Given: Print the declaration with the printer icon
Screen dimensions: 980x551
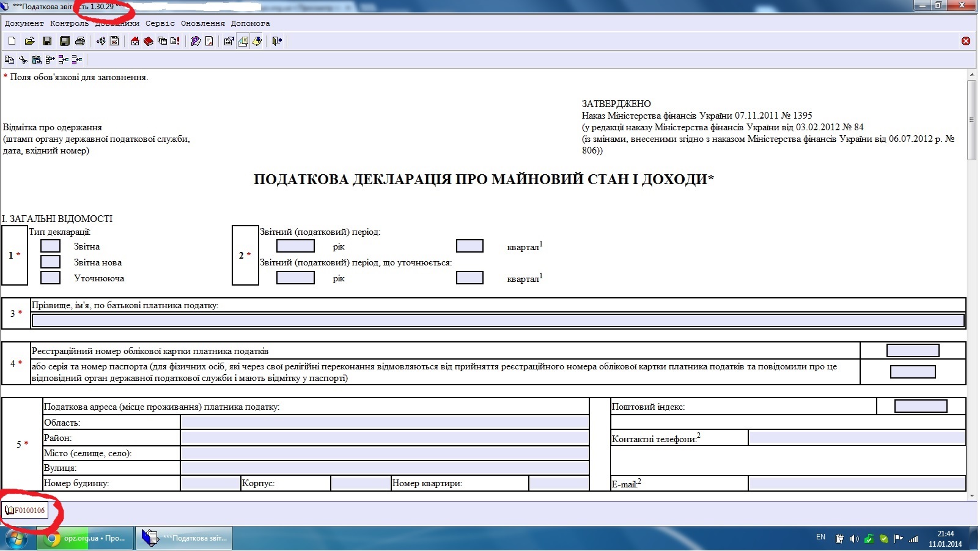Looking at the screenshot, I should pos(80,41).
